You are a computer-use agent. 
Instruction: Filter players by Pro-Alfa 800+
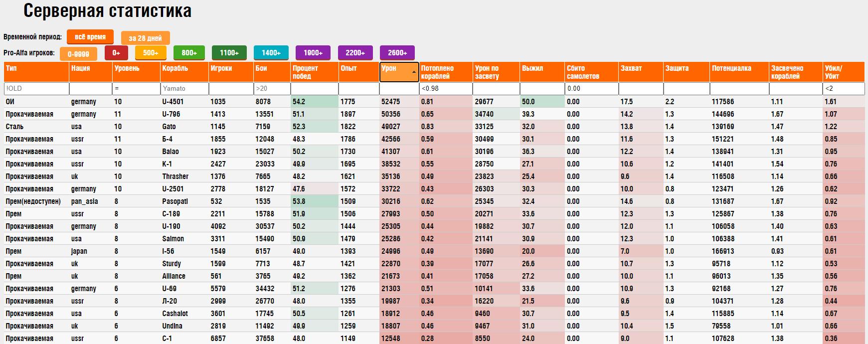189,52
